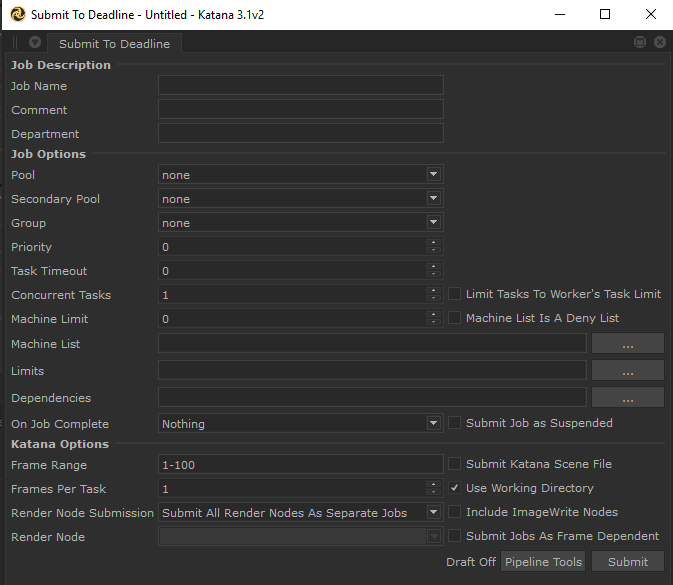673x585 pixels.
Task: Open the Machine List browse button
Action: (x=628, y=343)
